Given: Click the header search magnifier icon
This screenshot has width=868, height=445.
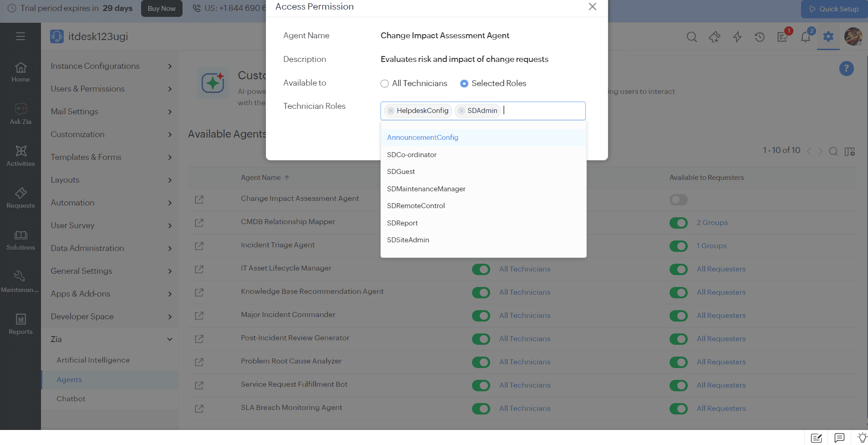Looking at the screenshot, I should pyautogui.click(x=691, y=37).
